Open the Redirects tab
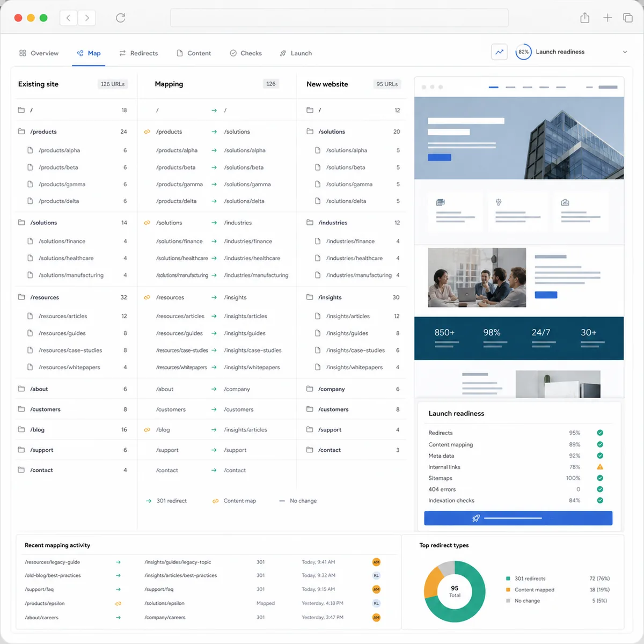The width and height of the screenshot is (644, 644). (138, 53)
